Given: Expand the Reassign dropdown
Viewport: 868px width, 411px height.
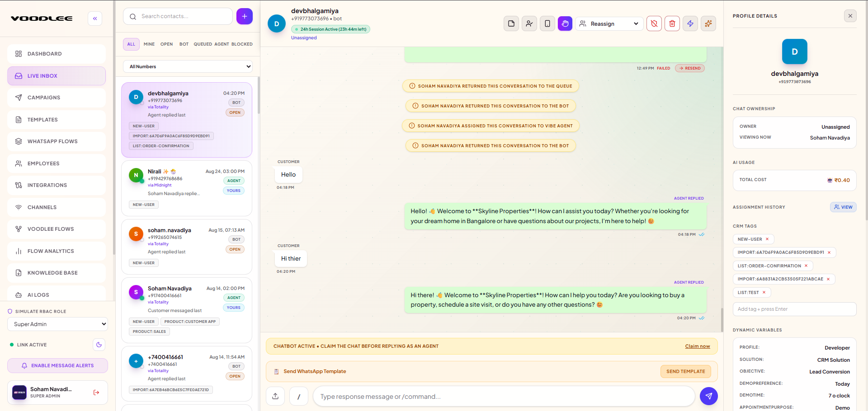Looking at the screenshot, I should coord(609,23).
